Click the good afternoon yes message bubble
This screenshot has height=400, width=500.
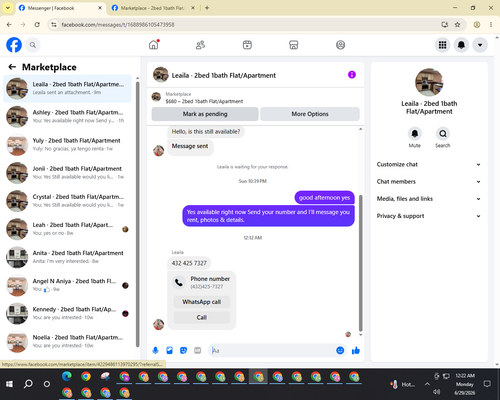324,198
